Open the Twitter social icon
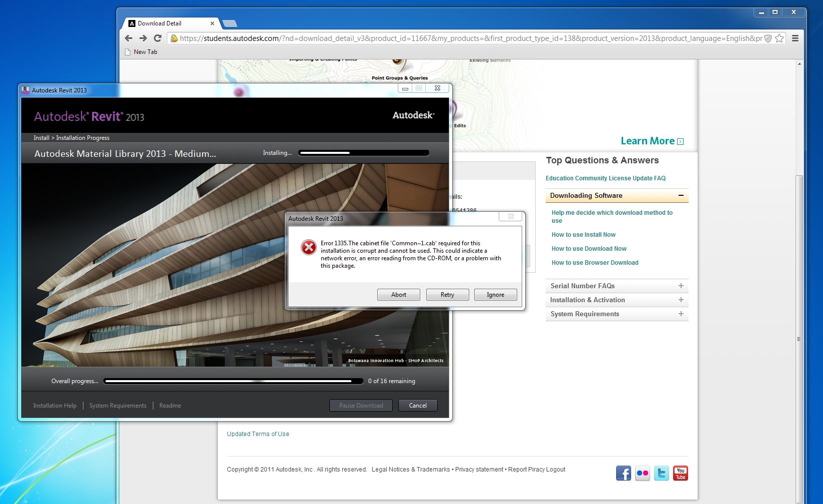Screen dimensions: 823x504 (661, 473)
